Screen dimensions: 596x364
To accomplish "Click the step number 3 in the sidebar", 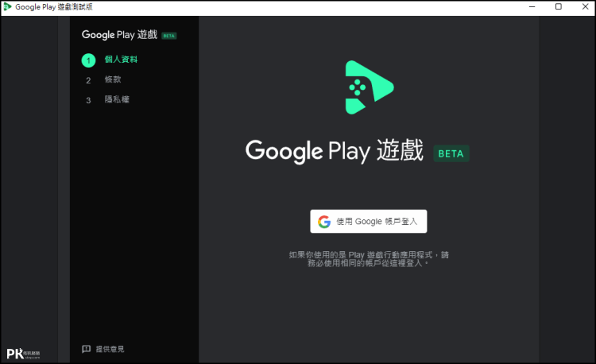I will pos(88,100).
